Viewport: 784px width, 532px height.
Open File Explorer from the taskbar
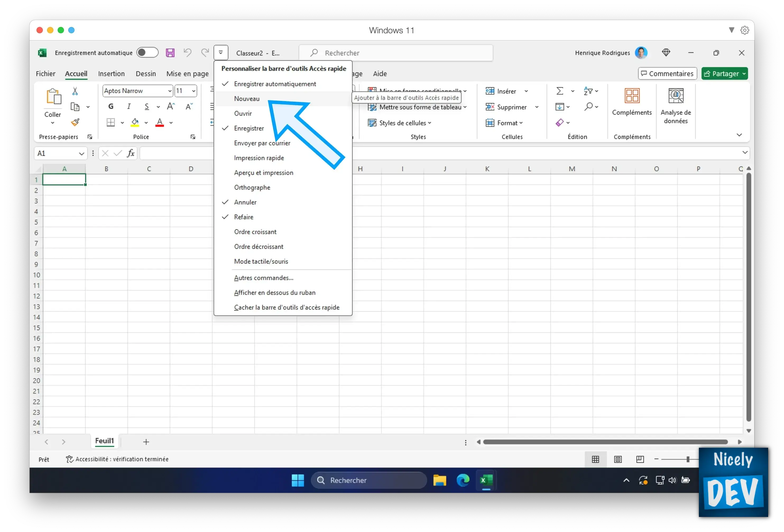click(x=440, y=480)
